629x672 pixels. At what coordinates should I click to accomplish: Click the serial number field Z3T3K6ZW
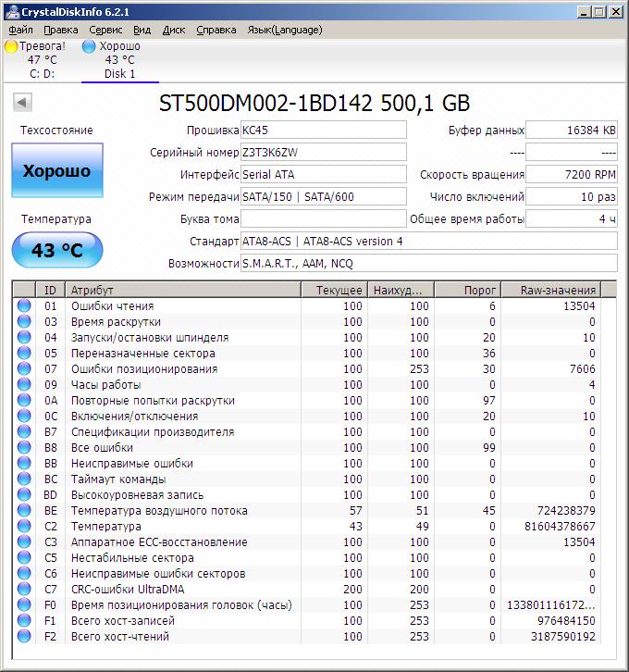coord(323,152)
